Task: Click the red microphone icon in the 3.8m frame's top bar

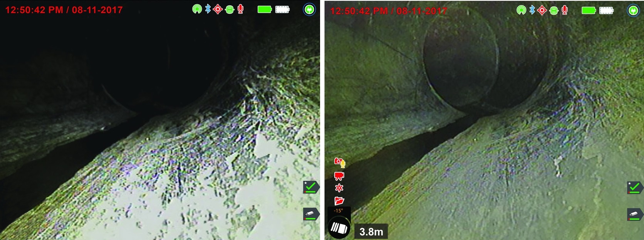Action: pos(565,10)
